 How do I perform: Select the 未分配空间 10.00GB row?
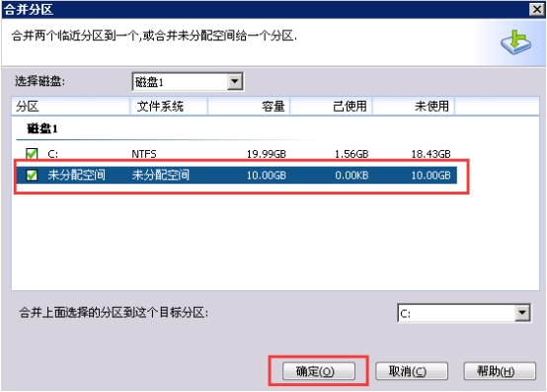pyautogui.click(x=237, y=175)
